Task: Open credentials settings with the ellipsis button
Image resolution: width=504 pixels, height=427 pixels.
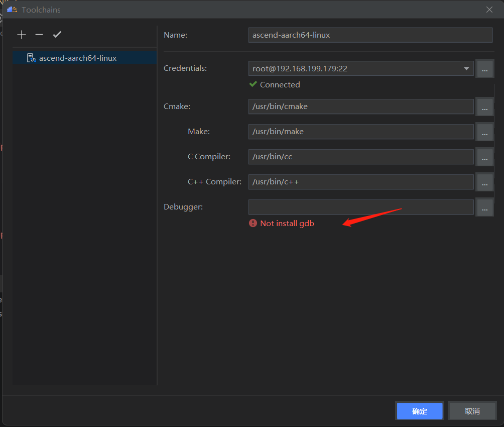Action: coord(484,69)
